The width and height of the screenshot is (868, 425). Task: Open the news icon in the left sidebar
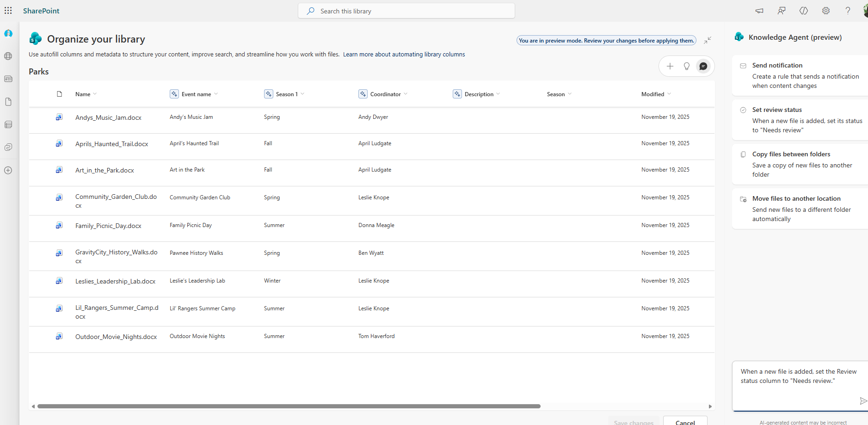(x=8, y=79)
